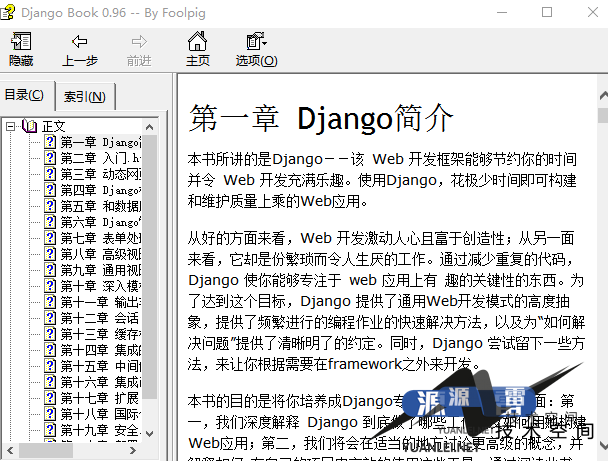Click the page icon of 第十九章 安全
Viewport: 608px width, 461px height.
tap(50, 430)
